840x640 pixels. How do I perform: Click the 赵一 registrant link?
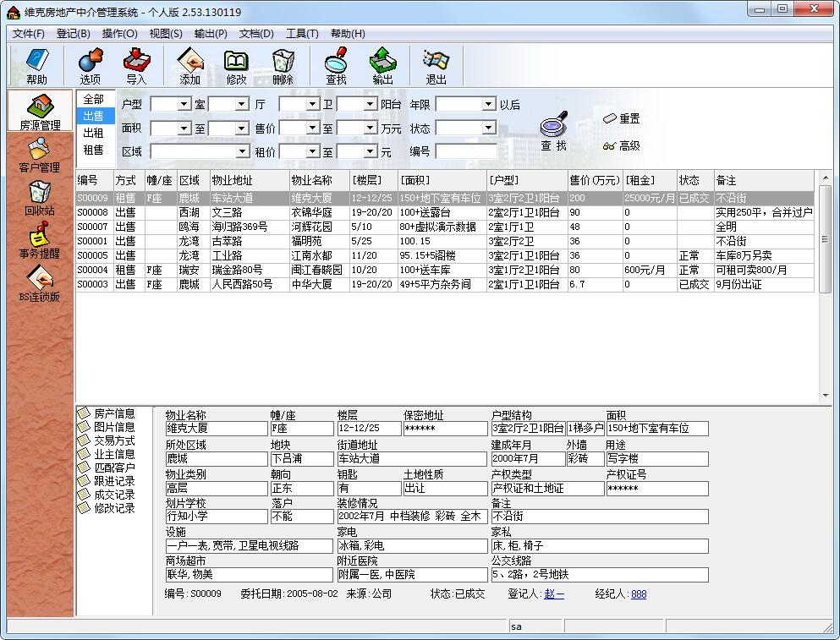coord(554,594)
